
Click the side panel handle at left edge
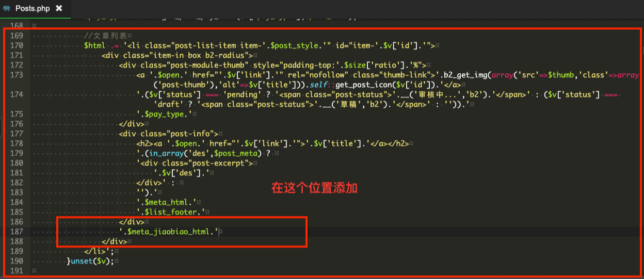point(2,125)
